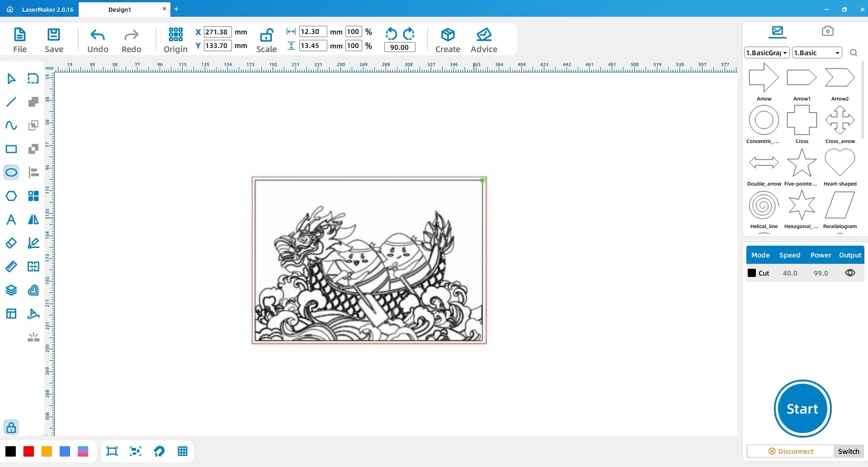Open the layout panel tool
Screen dimensions: 868x467
11,314
